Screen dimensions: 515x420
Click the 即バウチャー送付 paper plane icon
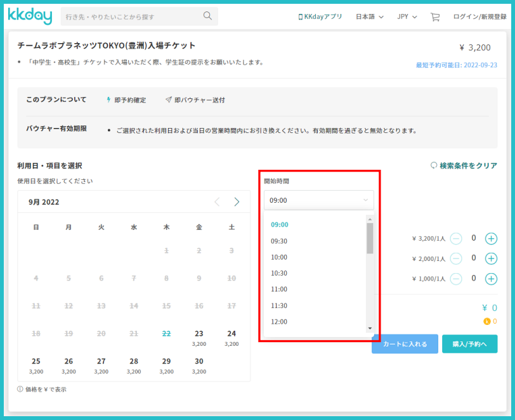click(169, 99)
